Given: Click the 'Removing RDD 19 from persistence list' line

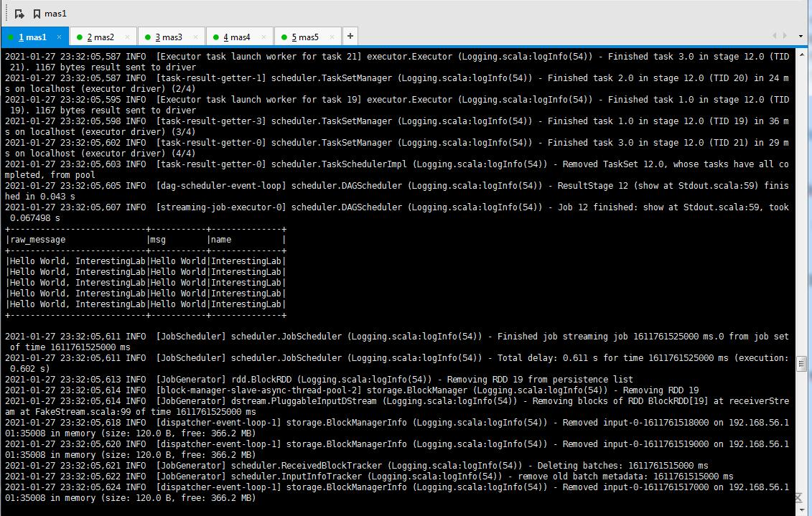Looking at the screenshot, I should [x=319, y=380].
